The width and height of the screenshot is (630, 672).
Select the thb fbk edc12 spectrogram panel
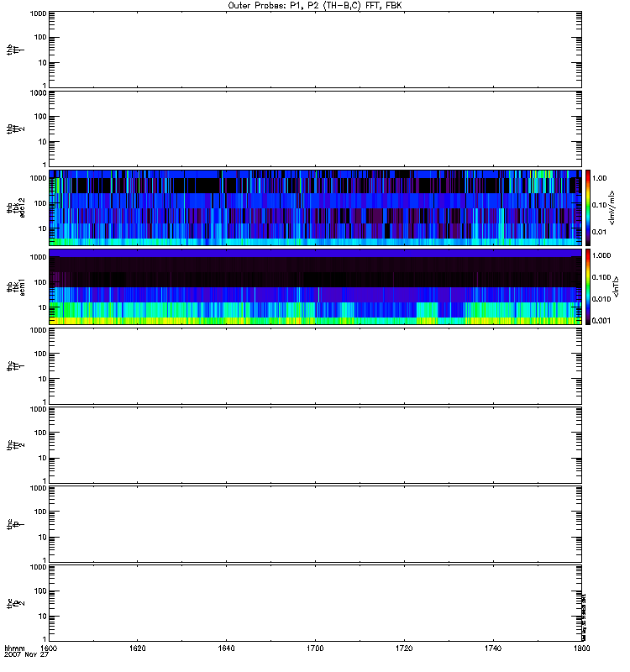pyautogui.click(x=315, y=207)
